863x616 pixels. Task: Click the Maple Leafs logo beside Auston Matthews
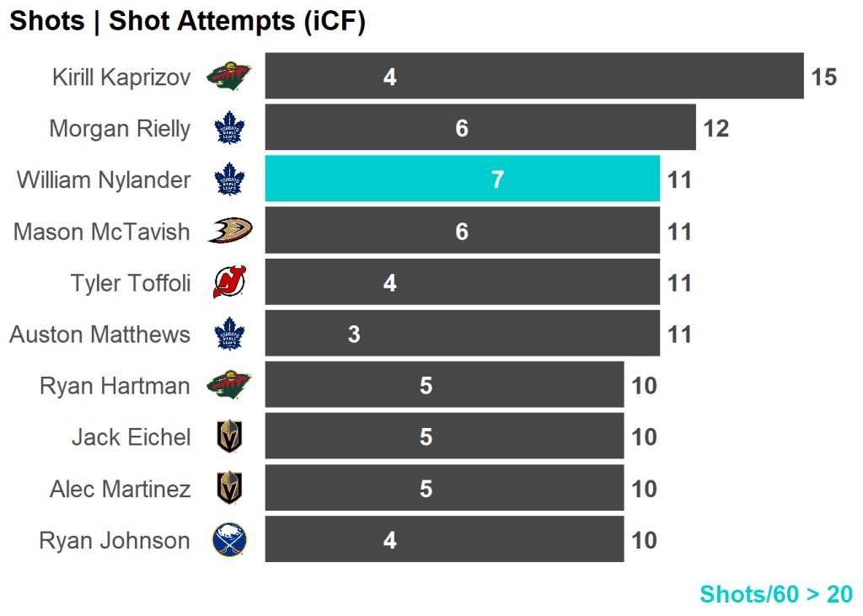click(x=228, y=335)
